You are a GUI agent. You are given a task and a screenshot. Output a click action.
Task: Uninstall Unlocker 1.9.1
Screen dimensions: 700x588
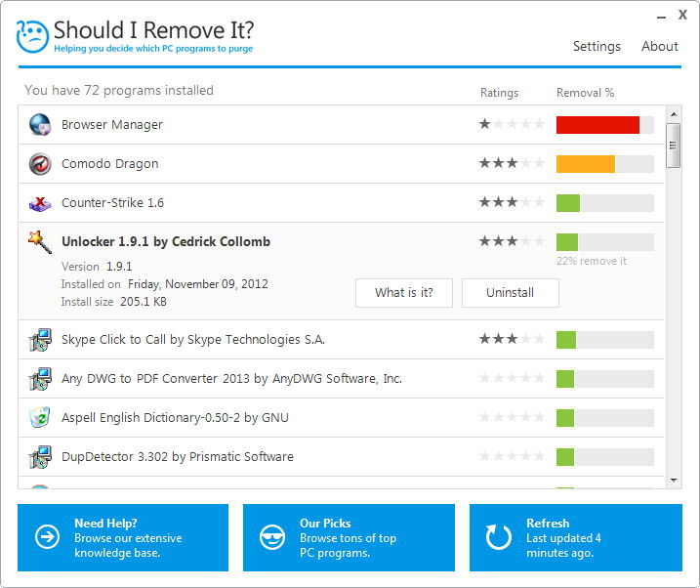click(x=511, y=293)
